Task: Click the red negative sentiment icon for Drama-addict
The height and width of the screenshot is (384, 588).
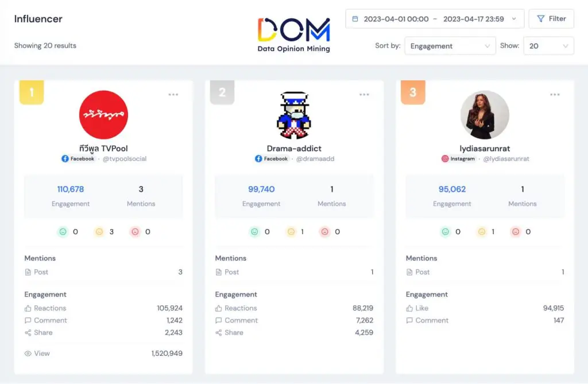Action: click(325, 232)
